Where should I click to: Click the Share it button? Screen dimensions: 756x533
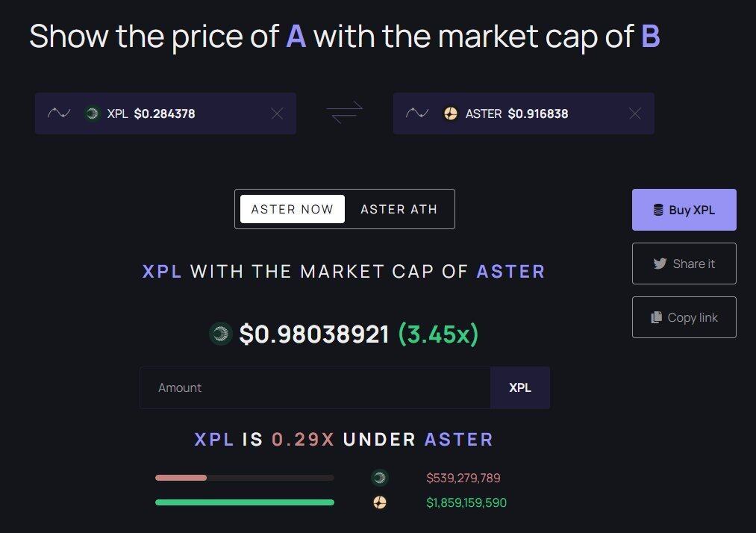pyautogui.click(x=684, y=264)
